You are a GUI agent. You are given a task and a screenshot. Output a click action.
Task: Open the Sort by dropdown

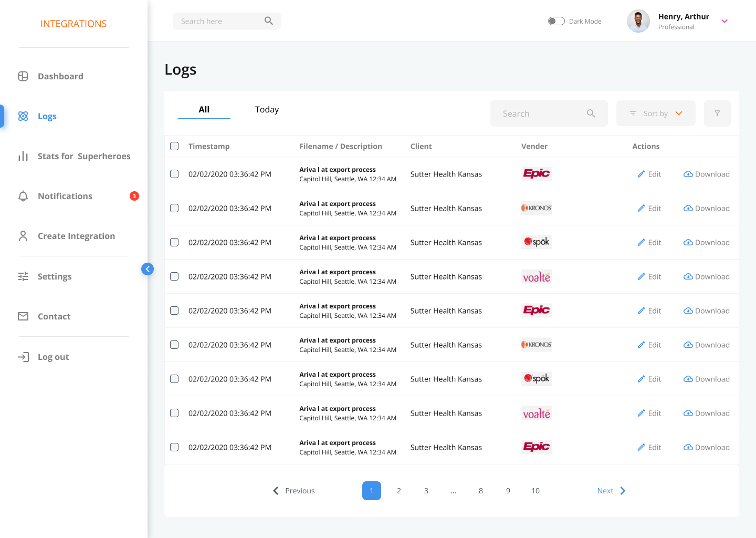pos(656,113)
